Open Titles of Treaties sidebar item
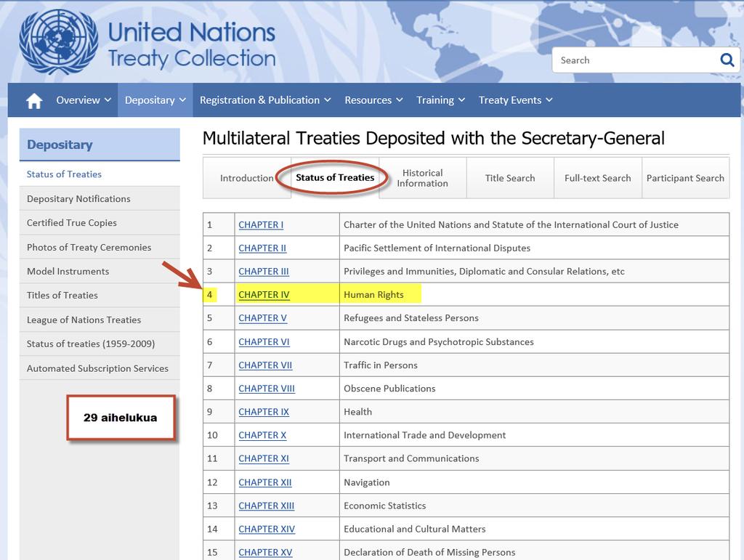 pos(100,296)
